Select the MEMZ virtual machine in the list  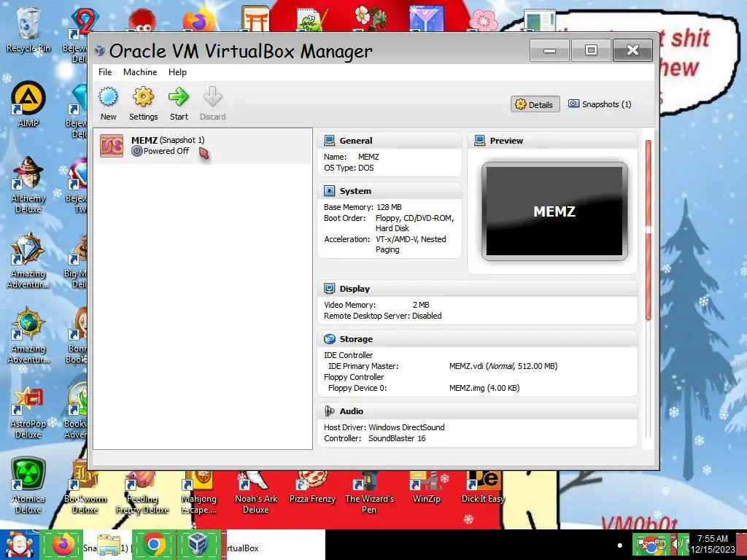coord(203,146)
